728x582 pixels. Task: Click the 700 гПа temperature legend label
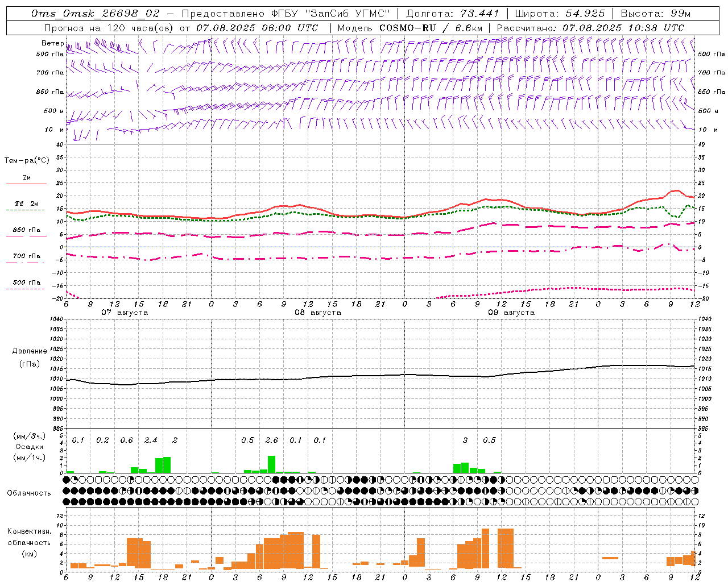click(x=27, y=256)
